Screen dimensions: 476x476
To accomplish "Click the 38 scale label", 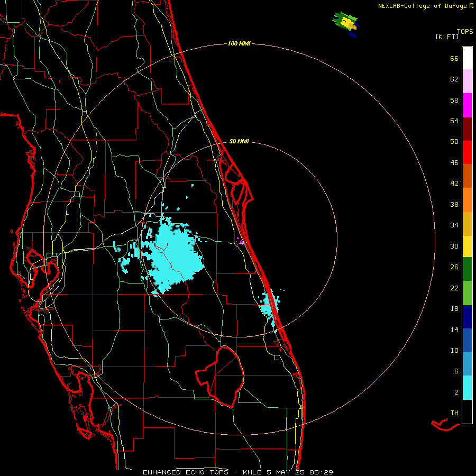I will (x=454, y=205).
